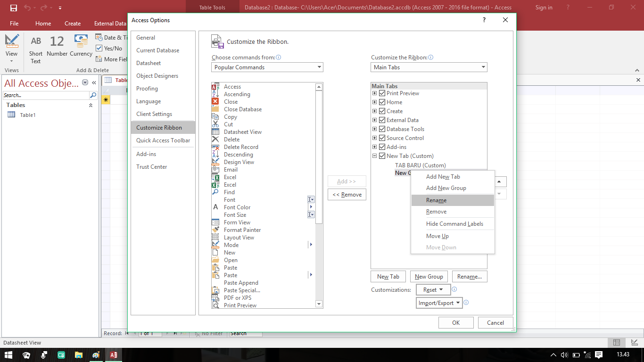Click the volume icon in the system tray
The image size is (644, 362).
(x=564, y=355)
